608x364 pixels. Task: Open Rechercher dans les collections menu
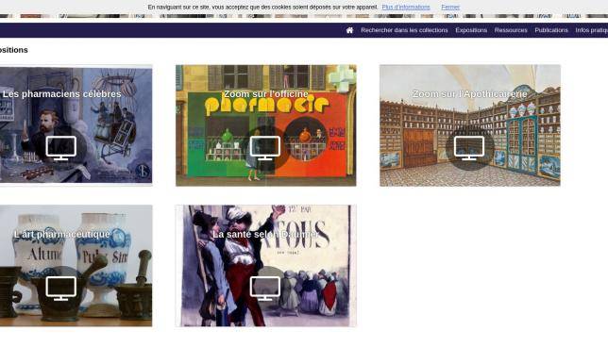404,30
